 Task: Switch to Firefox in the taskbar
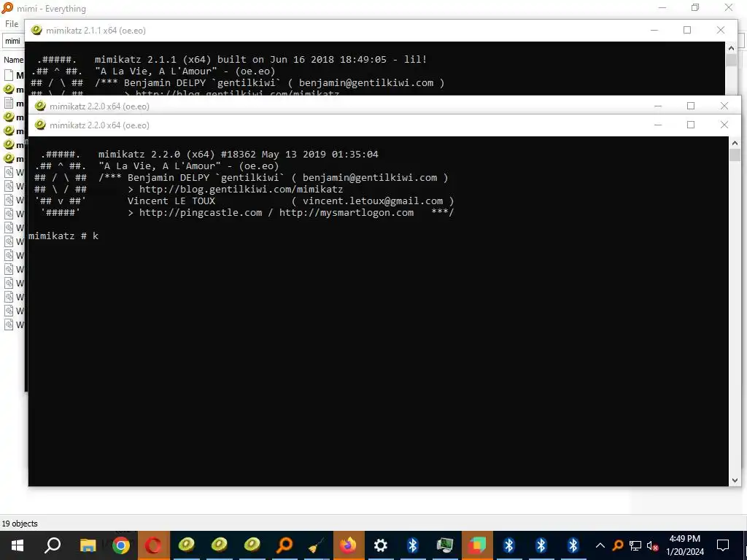(349, 545)
